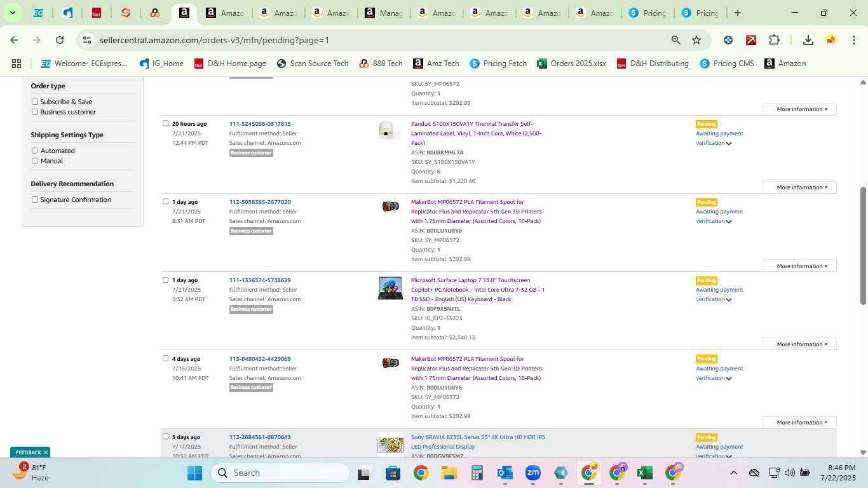Screen dimensions: 868x488
Task: Open the tab search dropdown arrow
Action: click(12, 13)
